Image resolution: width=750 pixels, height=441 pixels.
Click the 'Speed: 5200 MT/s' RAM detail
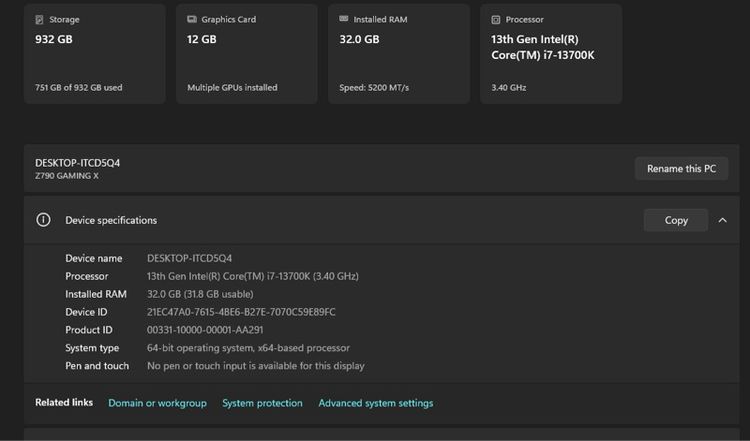click(x=374, y=88)
